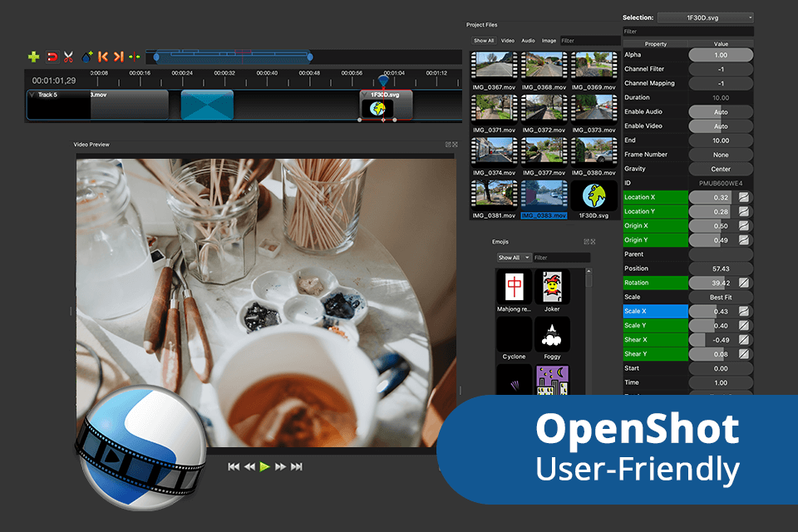
Task: Select the Cyclone emoji
Action: click(x=514, y=334)
